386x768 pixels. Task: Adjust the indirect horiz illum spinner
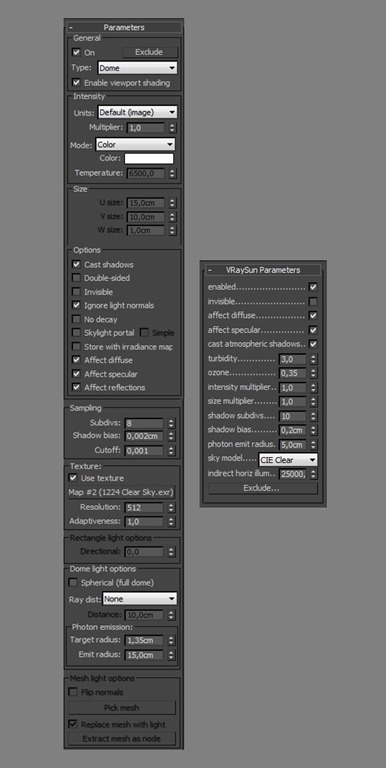(x=314, y=474)
